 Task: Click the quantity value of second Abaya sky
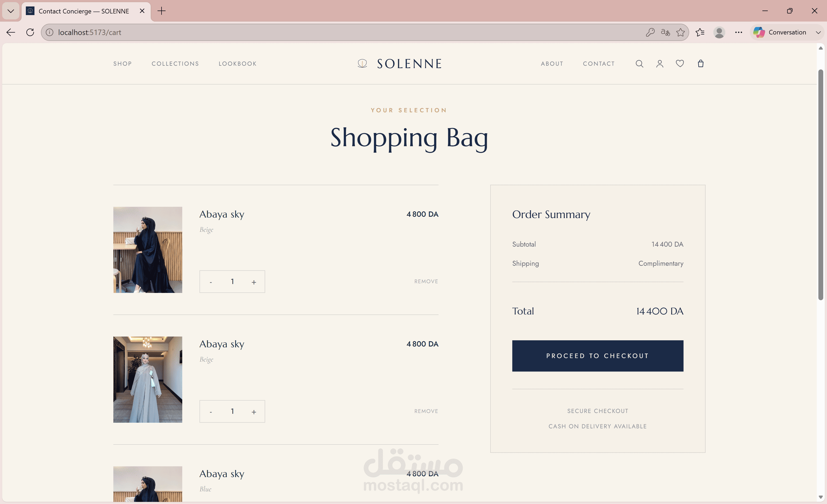232,411
